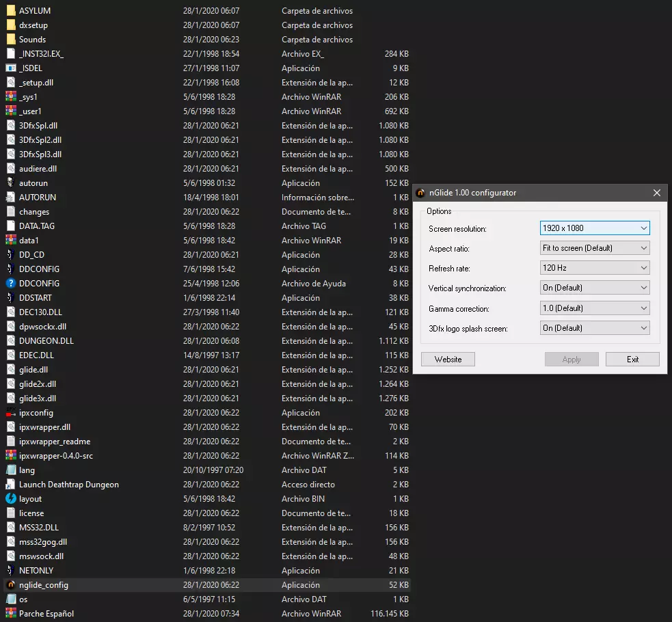Click the Parche Español archive icon
The image size is (672, 622).
click(11, 613)
